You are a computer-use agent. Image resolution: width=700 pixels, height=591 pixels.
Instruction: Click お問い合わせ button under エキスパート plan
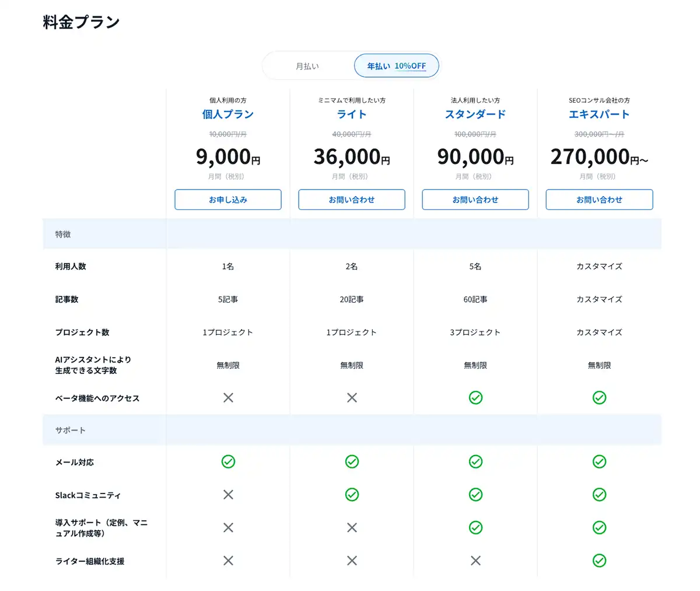pyautogui.click(x=599, y=200)
